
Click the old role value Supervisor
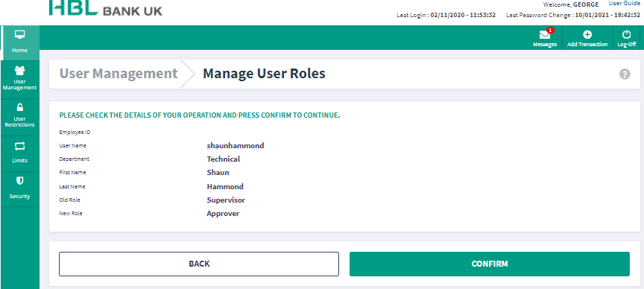pyautogui.click(x=226, y=200)
